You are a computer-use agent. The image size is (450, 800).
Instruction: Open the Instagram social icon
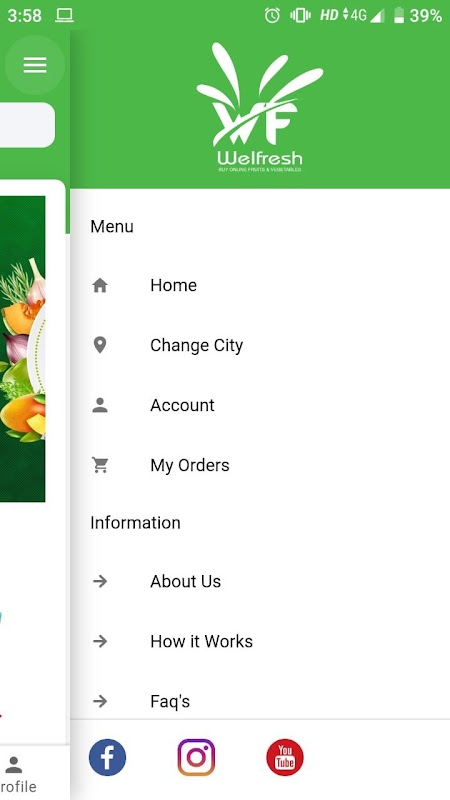(x=196, y=757)
